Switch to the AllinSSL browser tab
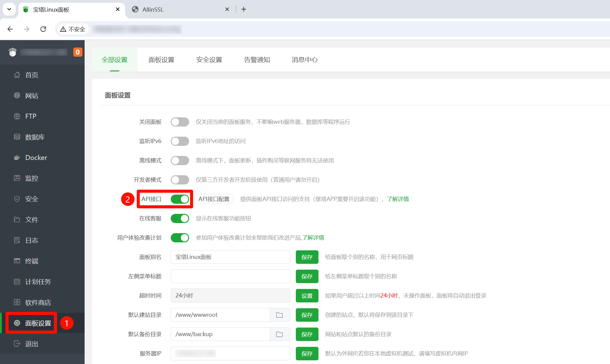The image size is (610, 364). [x=152, y=9]
